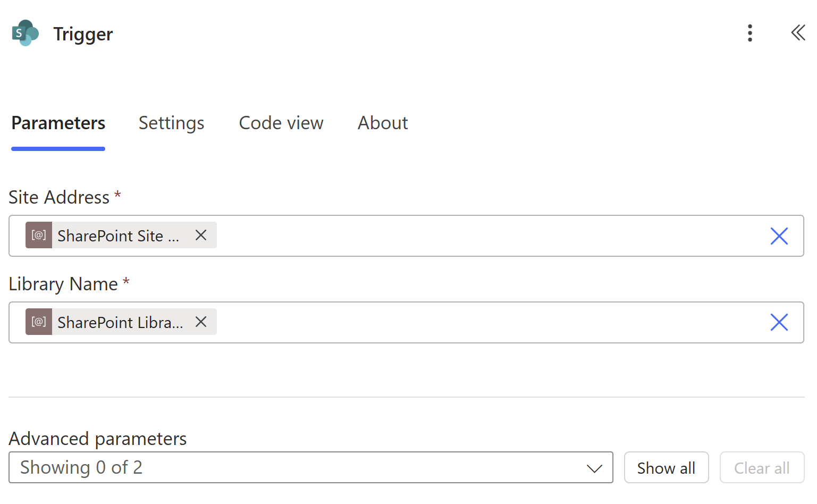Collapse the panel with double chevron icon
Image resolution: width=817 pixels, height=504 pixels.
[x=798, y=33]
